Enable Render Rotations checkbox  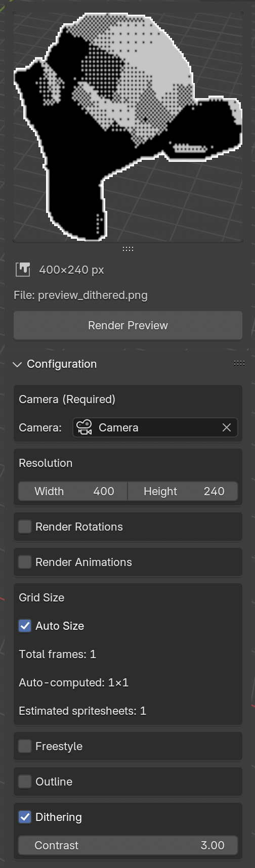coord(25,527)
